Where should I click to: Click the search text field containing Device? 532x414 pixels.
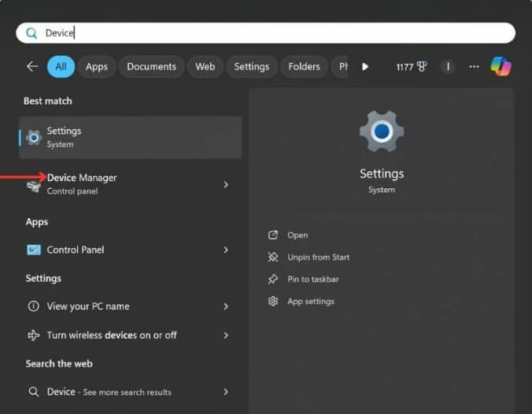click(x=266, y=33)
